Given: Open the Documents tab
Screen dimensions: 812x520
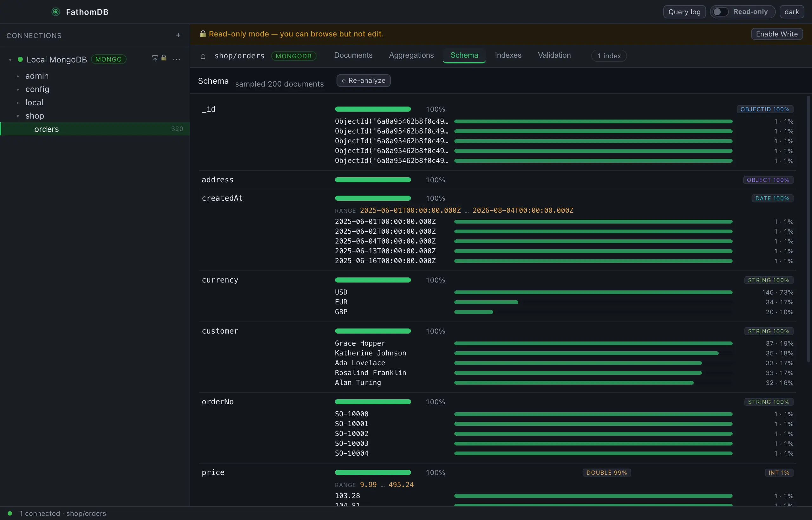Looking at the screenshot, I should pos(353,55).
